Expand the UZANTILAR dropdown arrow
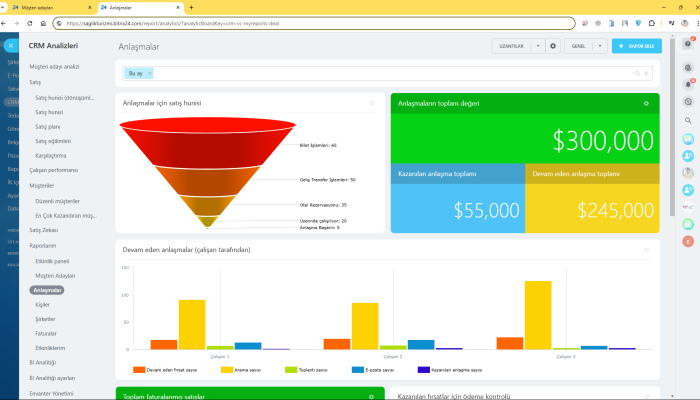 538,46
